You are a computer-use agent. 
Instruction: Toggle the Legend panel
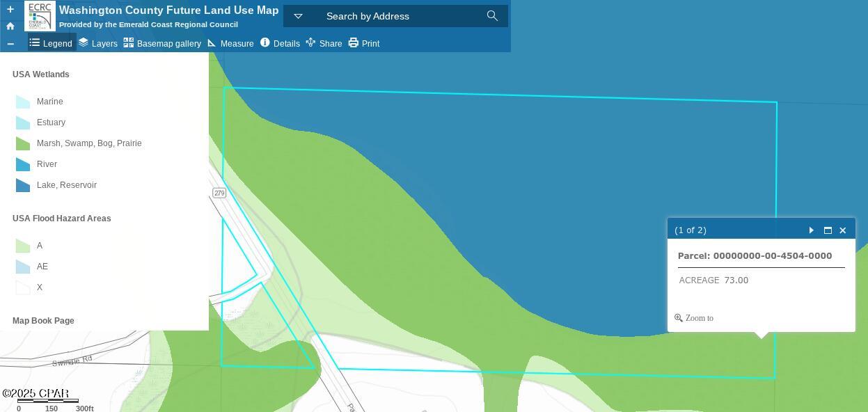coord(51,43)
